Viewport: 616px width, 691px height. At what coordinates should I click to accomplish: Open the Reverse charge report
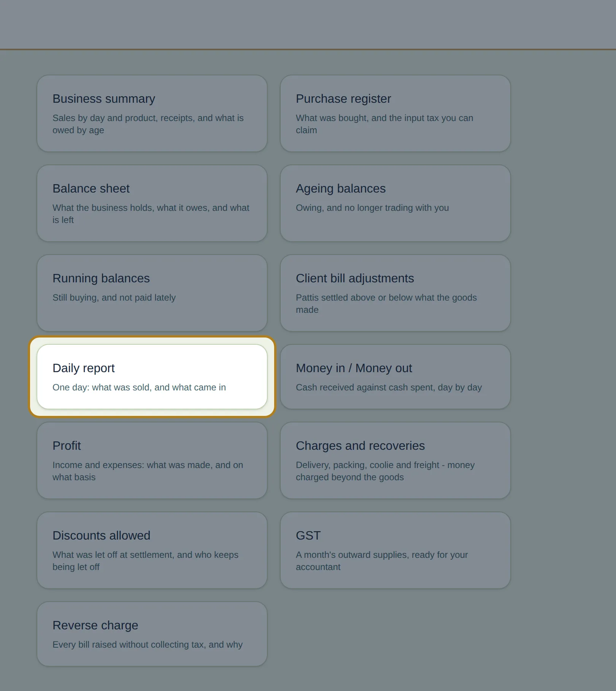(x=152, y=634)
